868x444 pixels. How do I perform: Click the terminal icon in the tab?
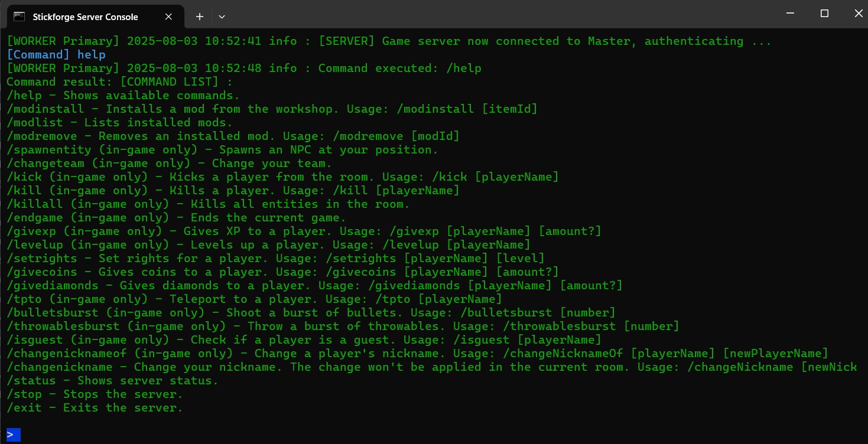19,17
